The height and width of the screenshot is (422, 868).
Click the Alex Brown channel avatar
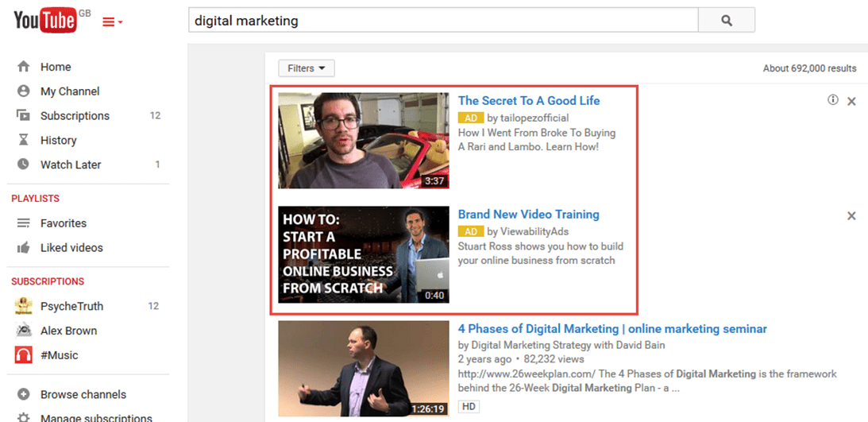tap(23, 331)
